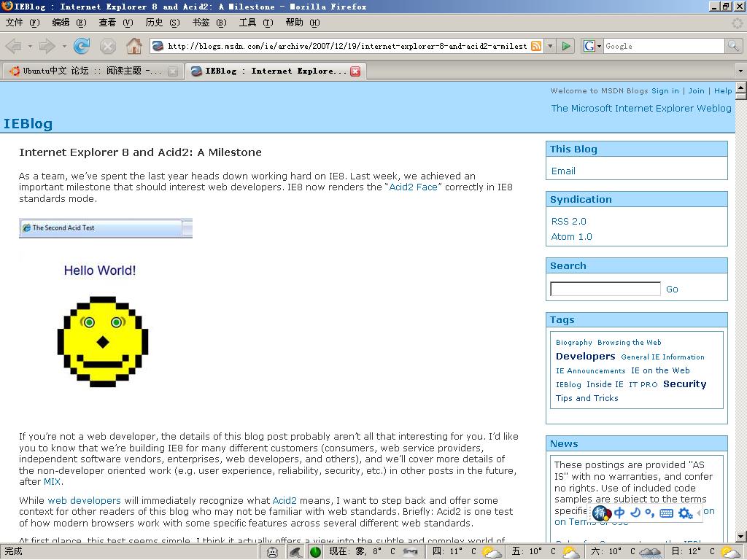This screenshot has width=747, height=560.
Task: Open the 查看 (V) menu
Action: click(116, 23)
